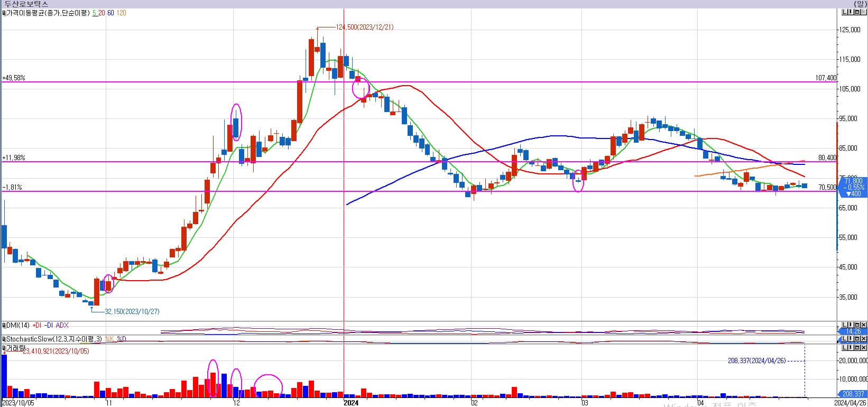Click the volume value tag 208,337 on axis
The image size is (868, 407).
853,394
